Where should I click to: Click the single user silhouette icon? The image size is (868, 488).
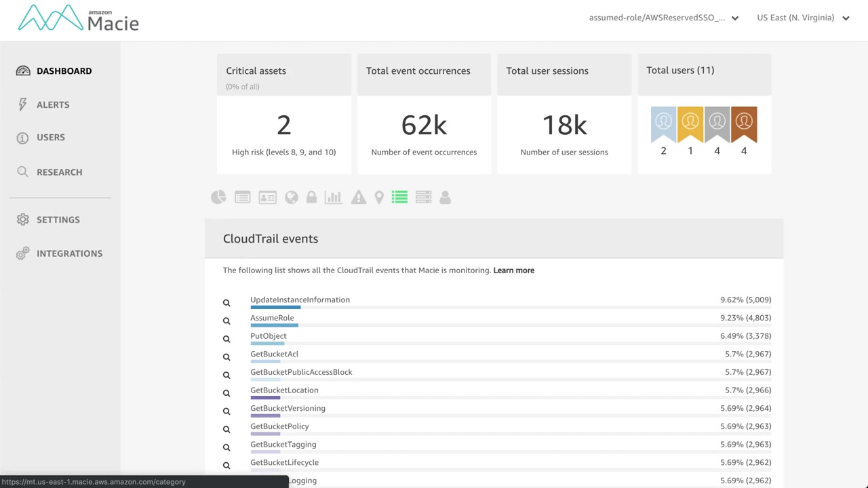[x=445, y=197]
